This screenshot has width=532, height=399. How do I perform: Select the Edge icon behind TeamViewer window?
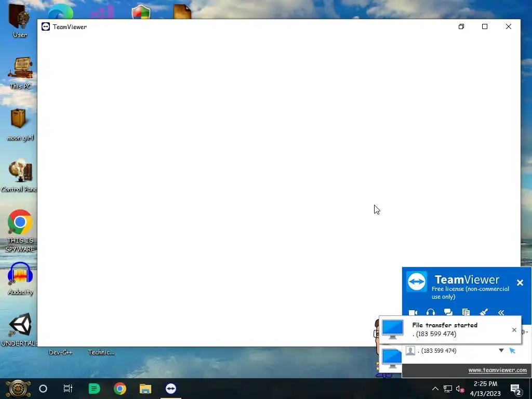pyautogui.click(x=61, y=12)
